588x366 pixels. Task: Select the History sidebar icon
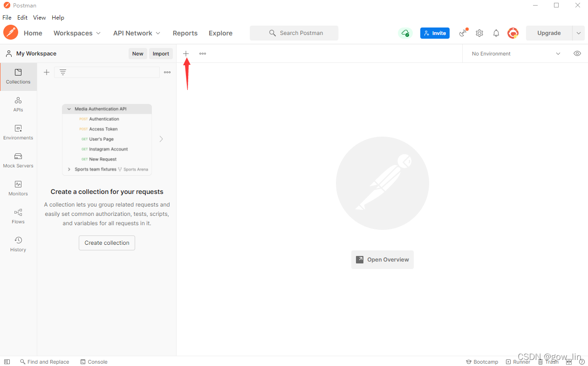[18, 245]
